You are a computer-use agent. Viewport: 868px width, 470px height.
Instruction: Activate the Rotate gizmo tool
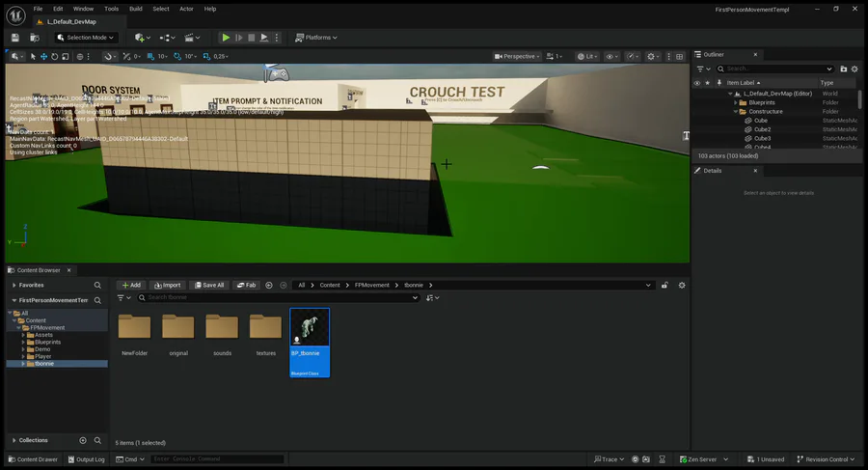tap(54, 57)
